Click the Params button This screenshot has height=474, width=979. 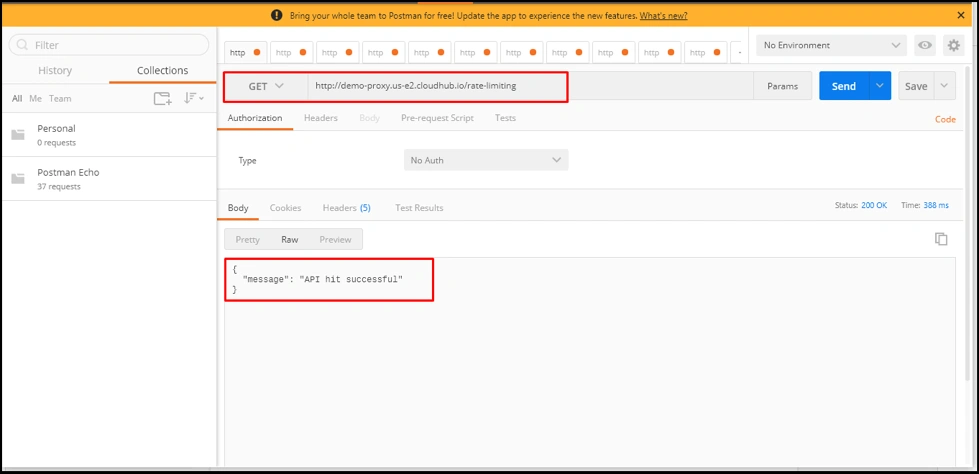[782, 86]
